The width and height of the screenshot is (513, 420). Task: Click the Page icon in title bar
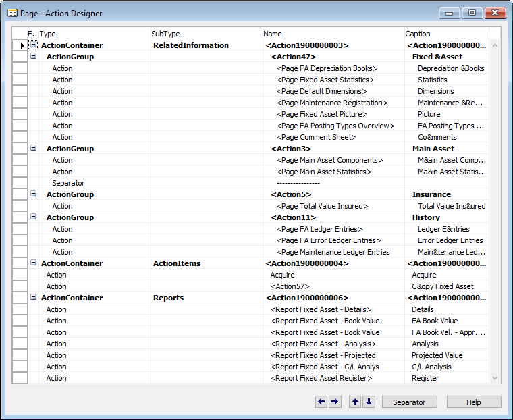click(12, 14)
